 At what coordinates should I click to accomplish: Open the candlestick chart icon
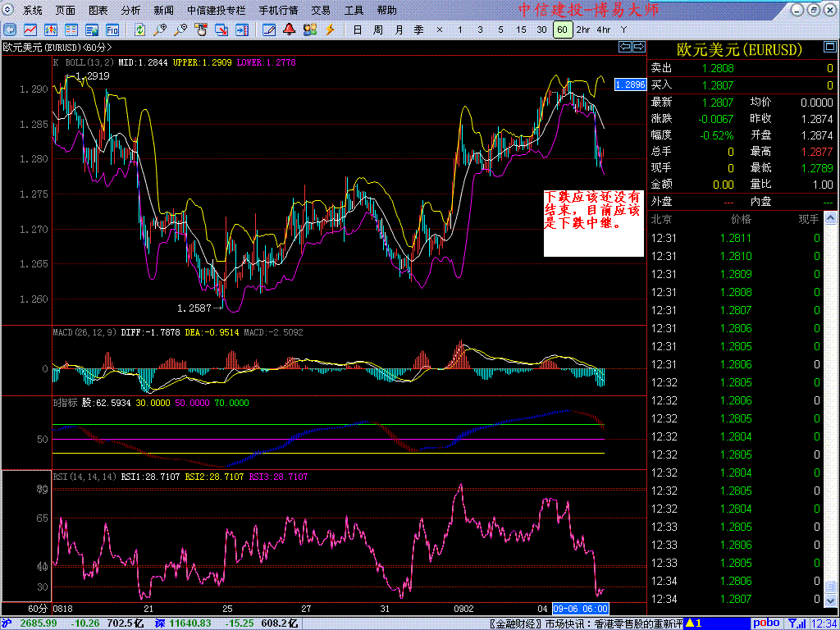[x=51, y=30]
